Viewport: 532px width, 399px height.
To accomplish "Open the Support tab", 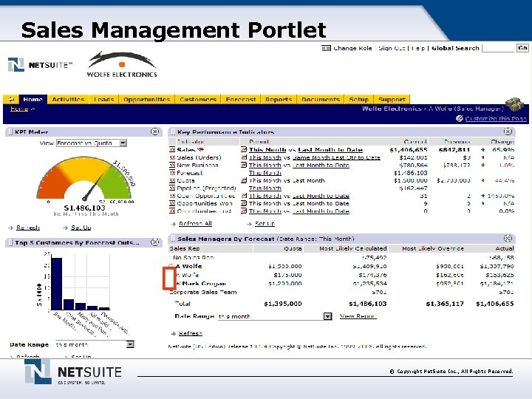I will (x=392, y=99).
